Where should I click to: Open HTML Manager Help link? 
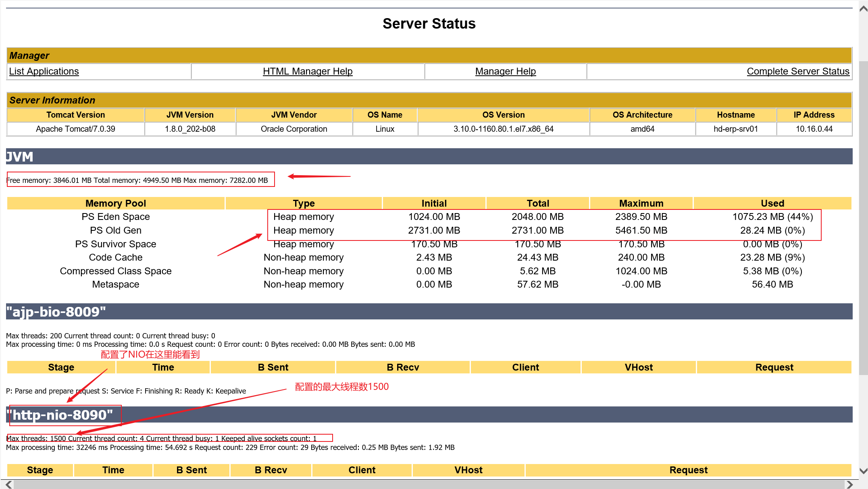pyautogui.click(x=308, y=71)
